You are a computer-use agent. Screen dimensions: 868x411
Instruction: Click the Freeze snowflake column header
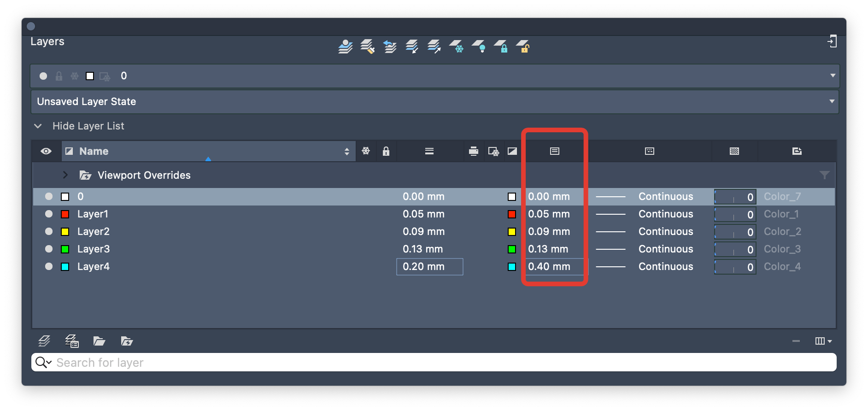click(366, 151)
